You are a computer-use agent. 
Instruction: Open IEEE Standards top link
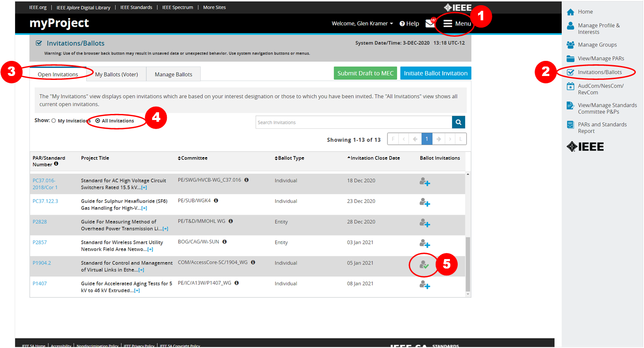(137, 7)
